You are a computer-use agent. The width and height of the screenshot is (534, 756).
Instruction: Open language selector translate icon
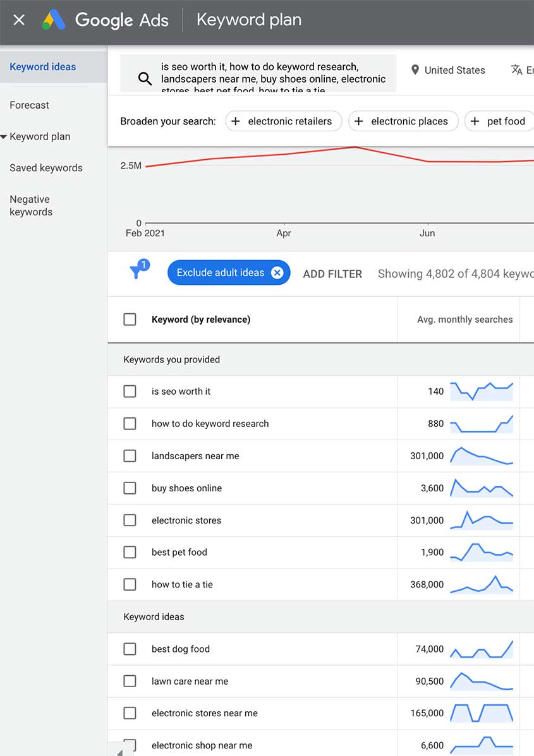tap(517, 70)
